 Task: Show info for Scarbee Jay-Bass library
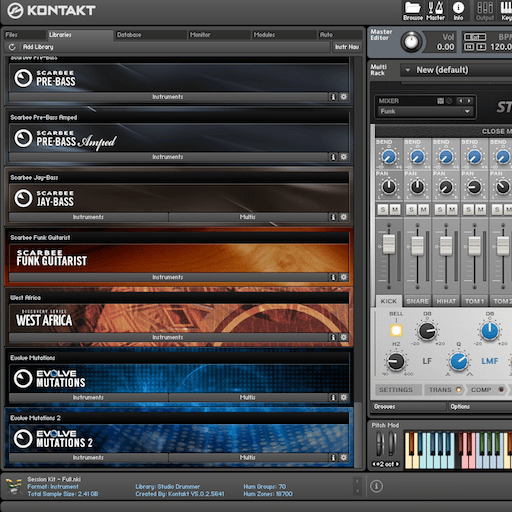(x=333, y=217)
